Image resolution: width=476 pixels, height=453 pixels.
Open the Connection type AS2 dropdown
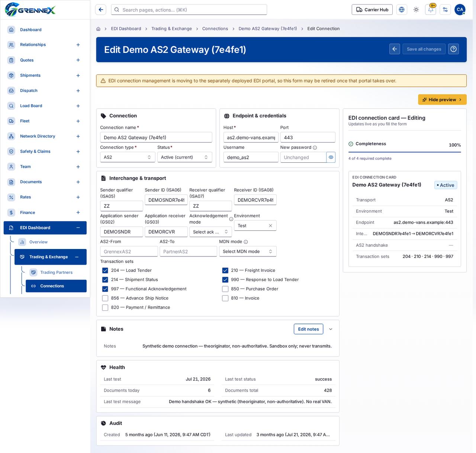128,157
